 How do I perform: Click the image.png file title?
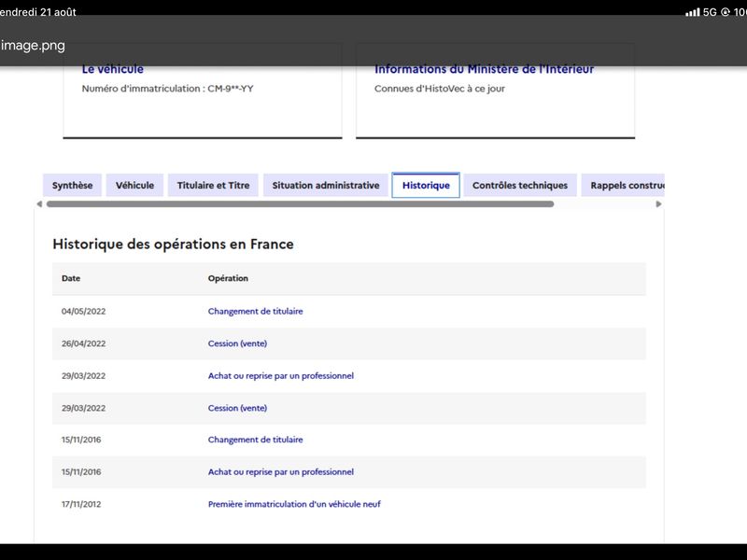pos(33,46)
